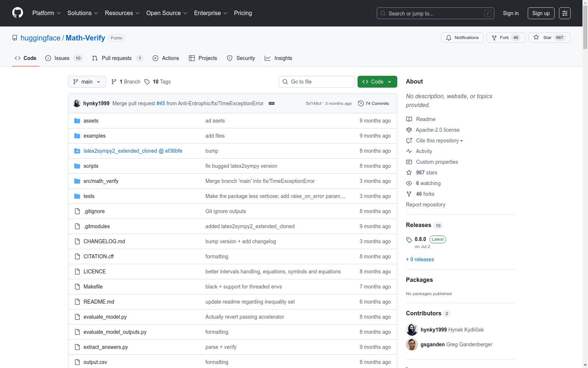
Task: View the Apache-2.0 license link
Action: click(x=433, y=130)
